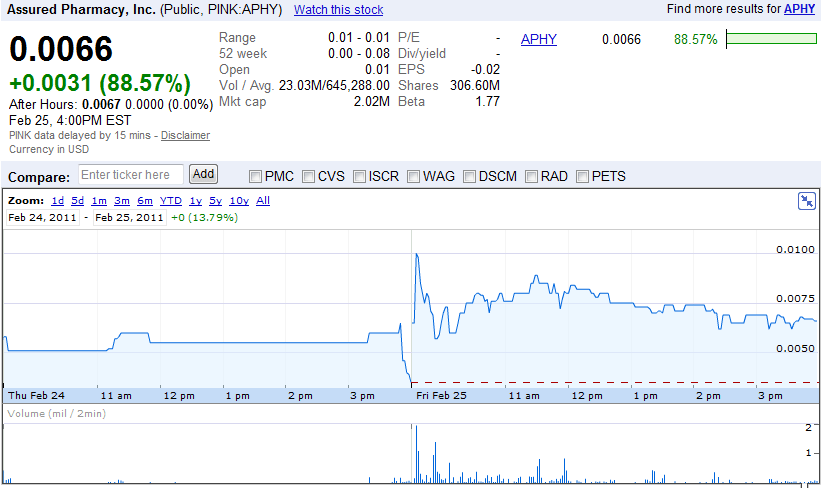Toggle the PETS comparison checkbox

583,177
